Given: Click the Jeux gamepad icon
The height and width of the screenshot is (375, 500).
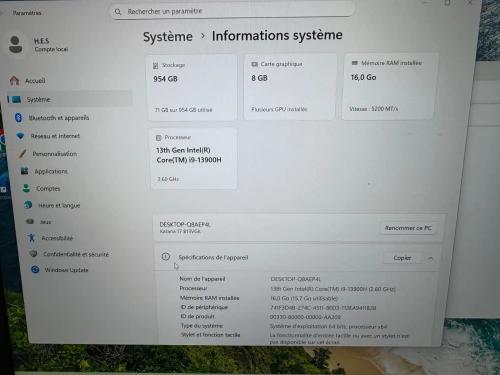Looking at the screenshot, I should (30, 221).
